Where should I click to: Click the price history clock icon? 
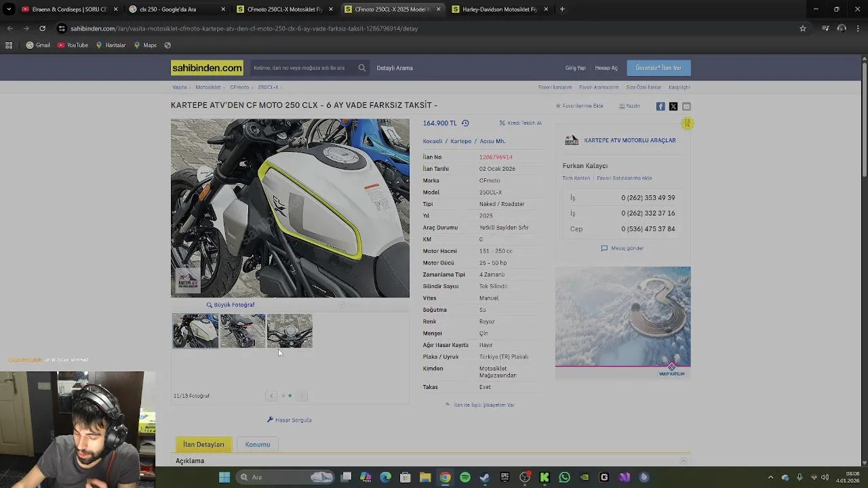pos(465,123)
